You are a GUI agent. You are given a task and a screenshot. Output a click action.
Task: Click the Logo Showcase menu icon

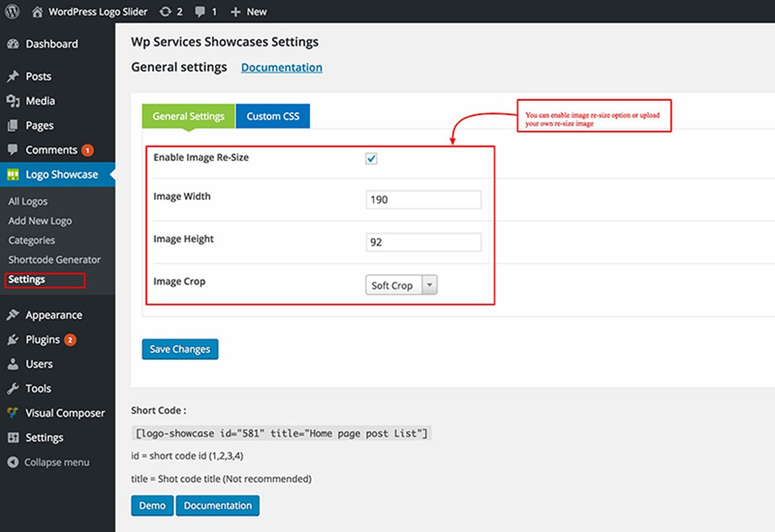13,174
